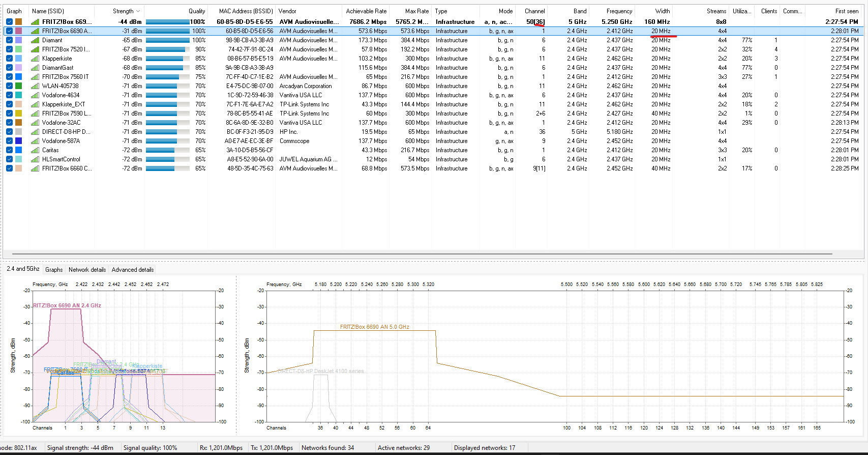This screenshot has width=868, height=455.
Task: Click the signal icon beside DiamantGast
Action: [x=35, y=68]
